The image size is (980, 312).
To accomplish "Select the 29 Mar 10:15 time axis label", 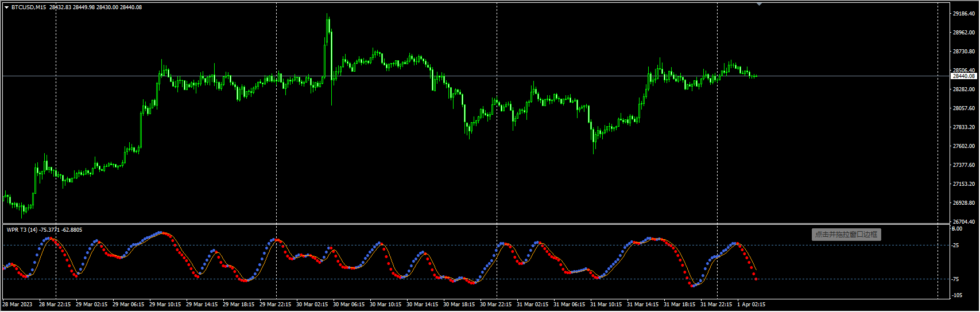I will 165,305.
